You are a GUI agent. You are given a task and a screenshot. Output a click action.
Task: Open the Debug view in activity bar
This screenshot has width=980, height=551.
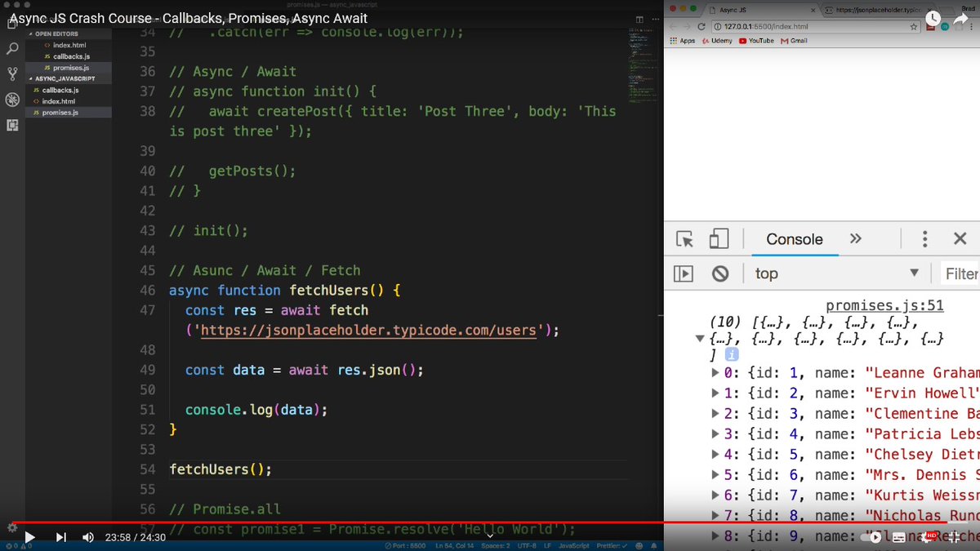[12, 100]
